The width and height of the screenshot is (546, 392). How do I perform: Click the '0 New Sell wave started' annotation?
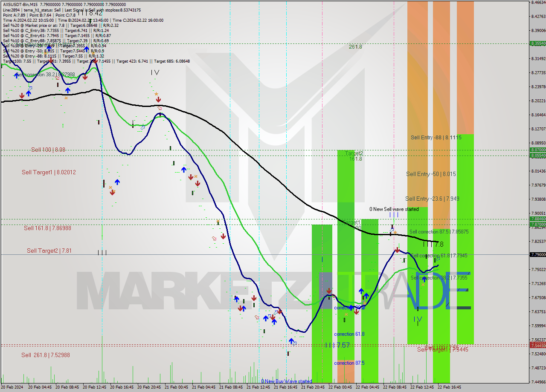394,209
